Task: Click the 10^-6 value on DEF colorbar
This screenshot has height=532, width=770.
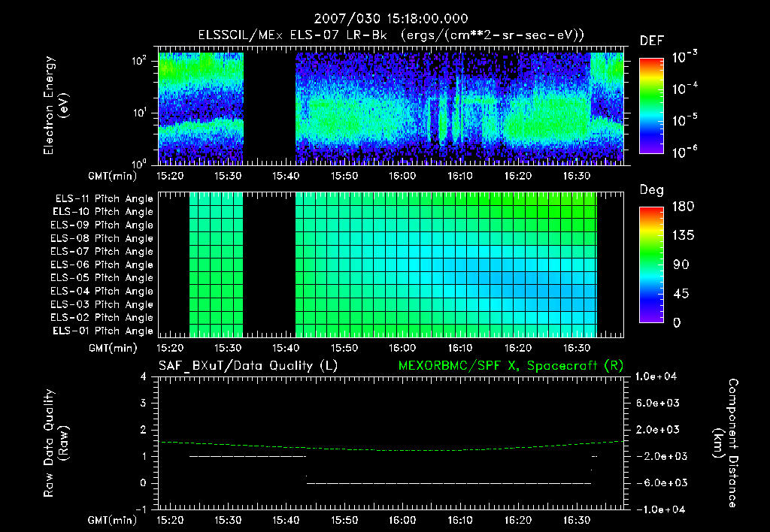Action: point(685,152)
